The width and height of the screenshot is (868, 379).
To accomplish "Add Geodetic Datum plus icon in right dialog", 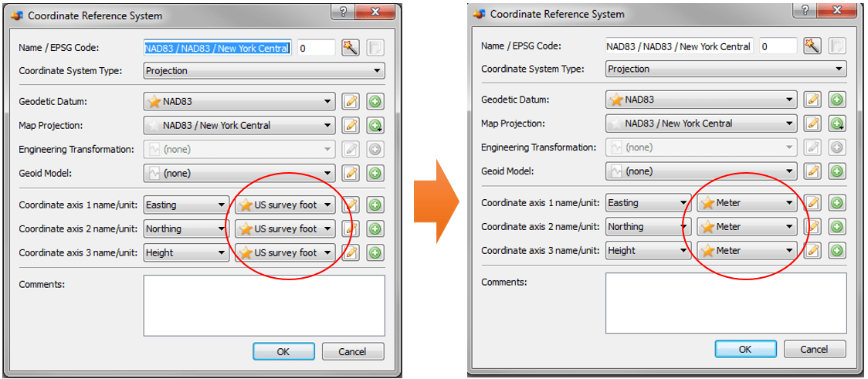I will pyautogui.click(x=838, y=100).
